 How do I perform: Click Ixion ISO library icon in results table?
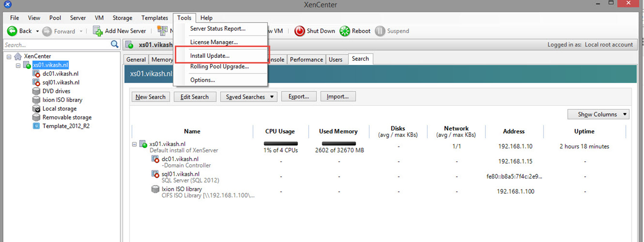[155, 189]
